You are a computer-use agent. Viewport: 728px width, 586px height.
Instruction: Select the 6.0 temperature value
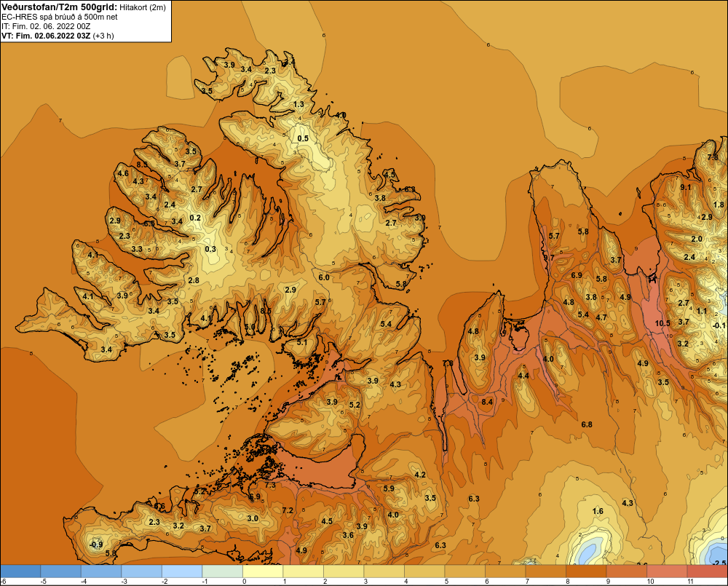324,277
